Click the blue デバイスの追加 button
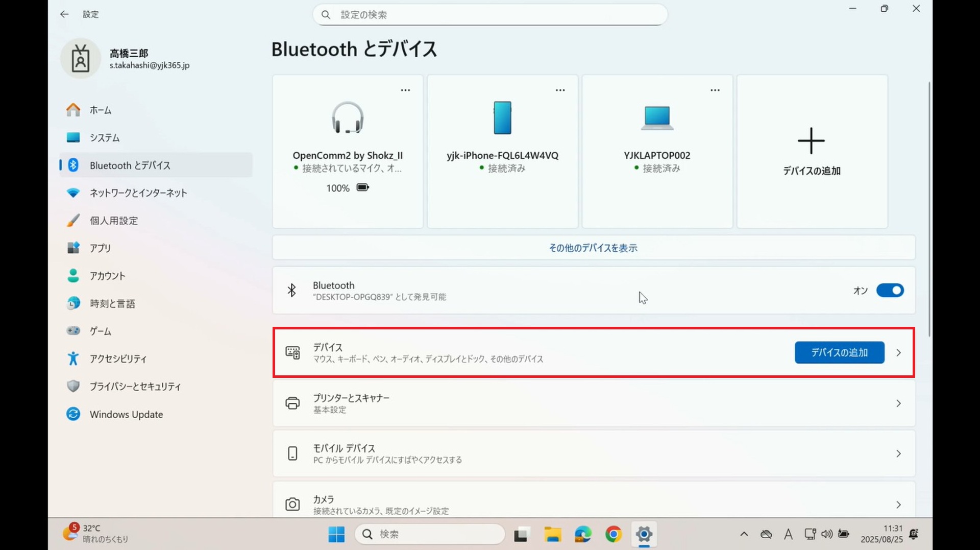 click(839, 353)
